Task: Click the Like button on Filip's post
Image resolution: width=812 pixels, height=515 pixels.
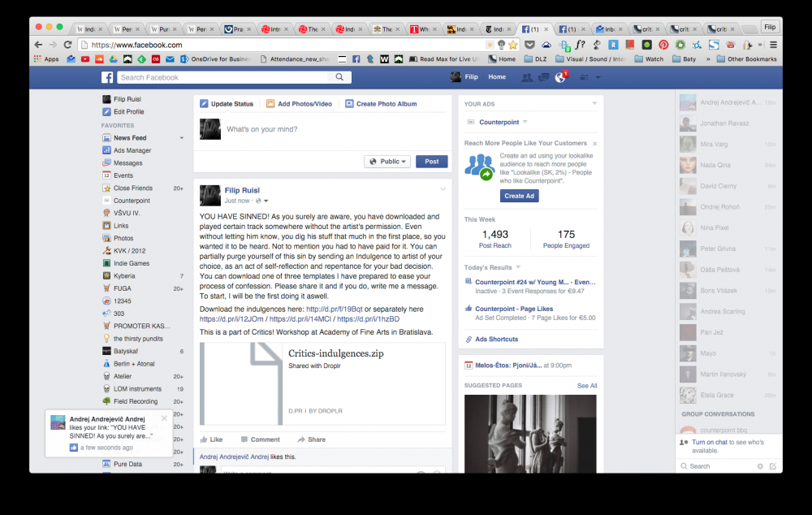Action: click(211, 439)
